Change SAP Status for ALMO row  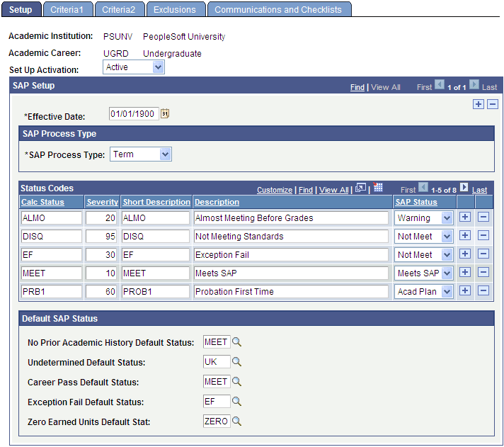[423, 218]
